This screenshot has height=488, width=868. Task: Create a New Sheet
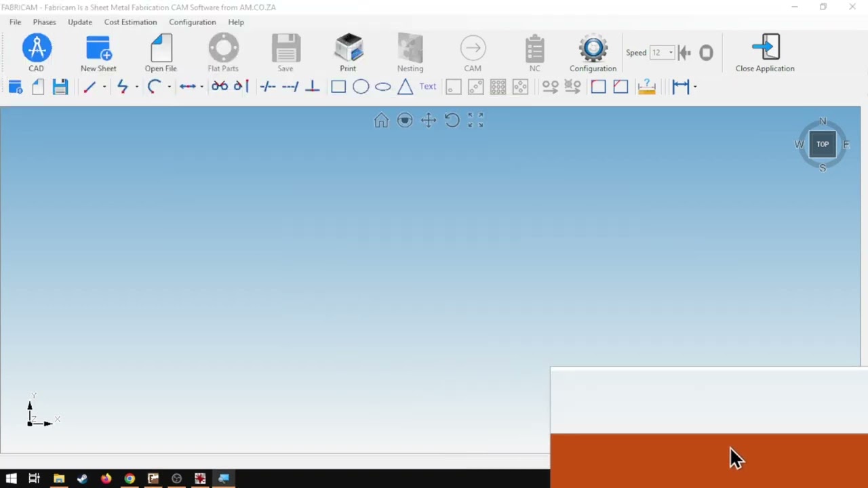point(98,53)
